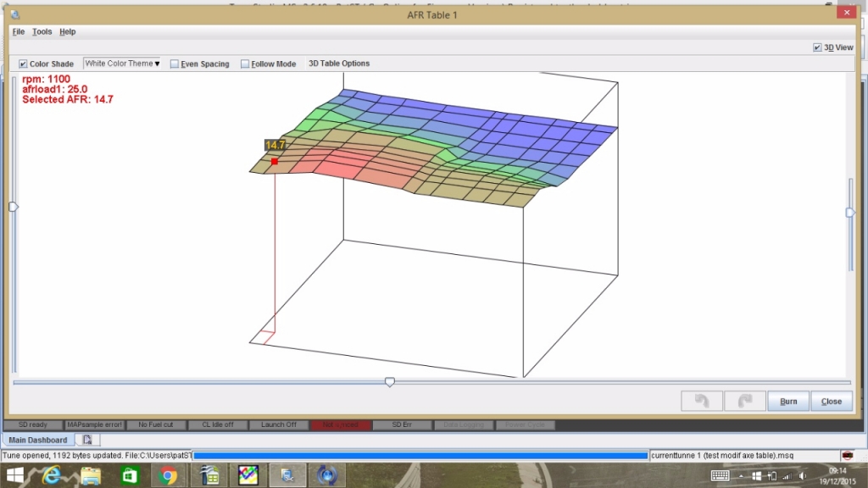Click the red X close window button
868x488 pixels.
pos(847,12)
